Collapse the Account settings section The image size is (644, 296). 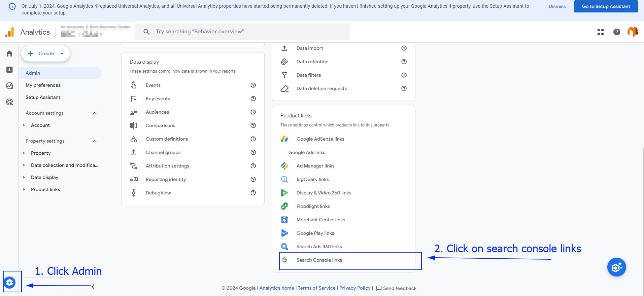click(x=95, y=113)
